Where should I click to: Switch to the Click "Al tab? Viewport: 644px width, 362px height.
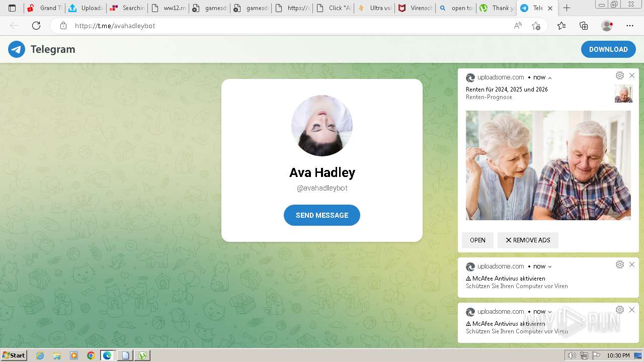click(333, 8)
